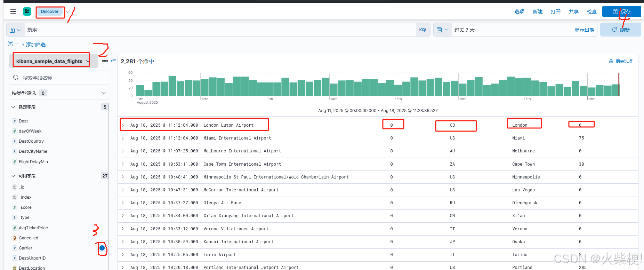Open index pattern options three-dot icon

click(105, 61)
